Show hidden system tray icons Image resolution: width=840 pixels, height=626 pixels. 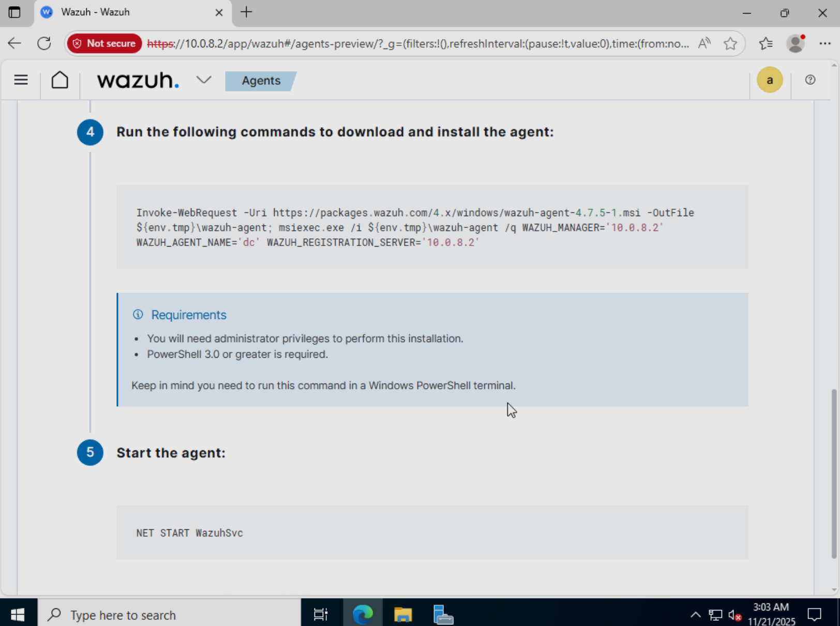point(696,615)
